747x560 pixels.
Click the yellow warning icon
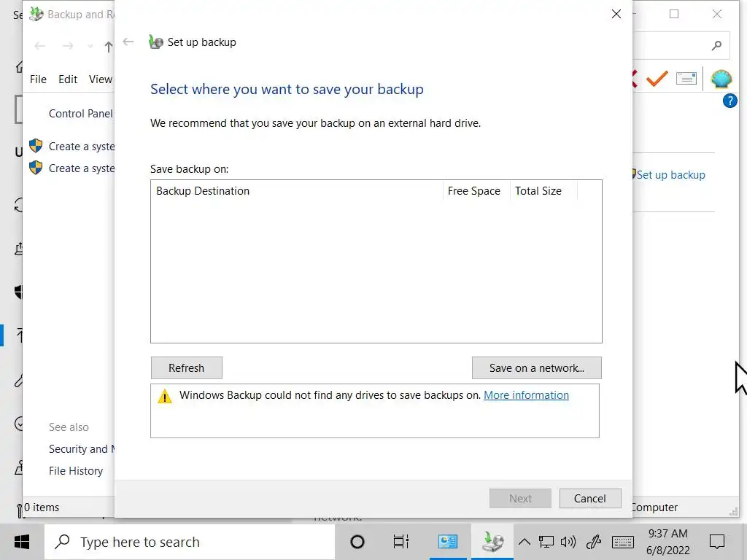point(164,396)
